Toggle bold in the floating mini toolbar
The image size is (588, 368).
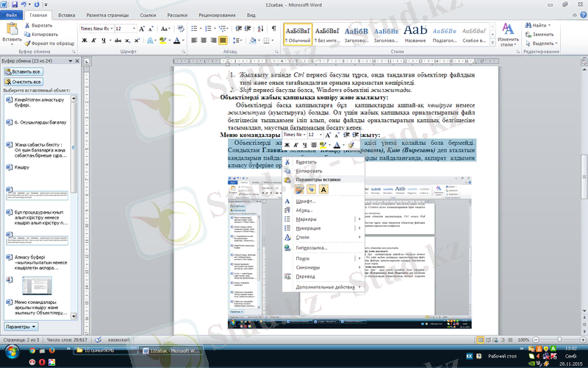287,145
